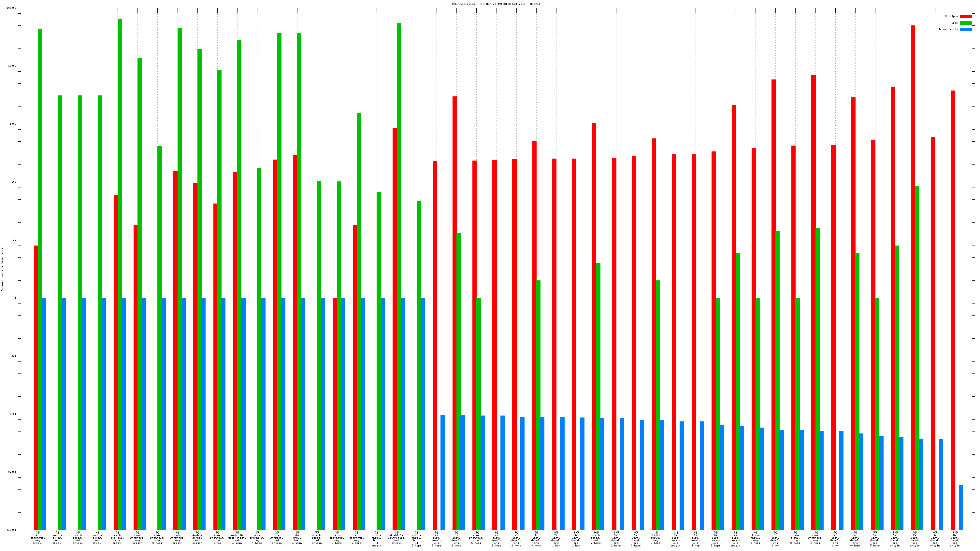Screen dimensions: 980x551
Task: Click the zen.spamhaus.org 4 hops label
Action: [257, 537]
